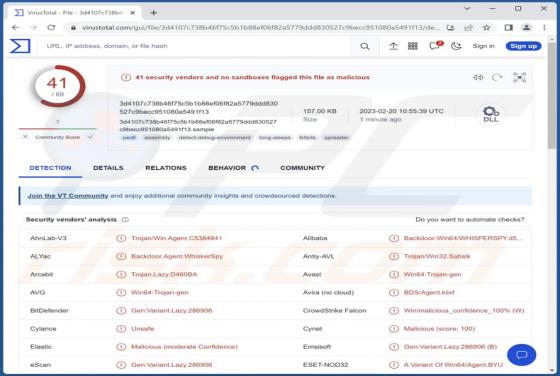Click the reanalyze file icon
The height and width of the screenshot is (376, 560).
(x=497, y=77)
